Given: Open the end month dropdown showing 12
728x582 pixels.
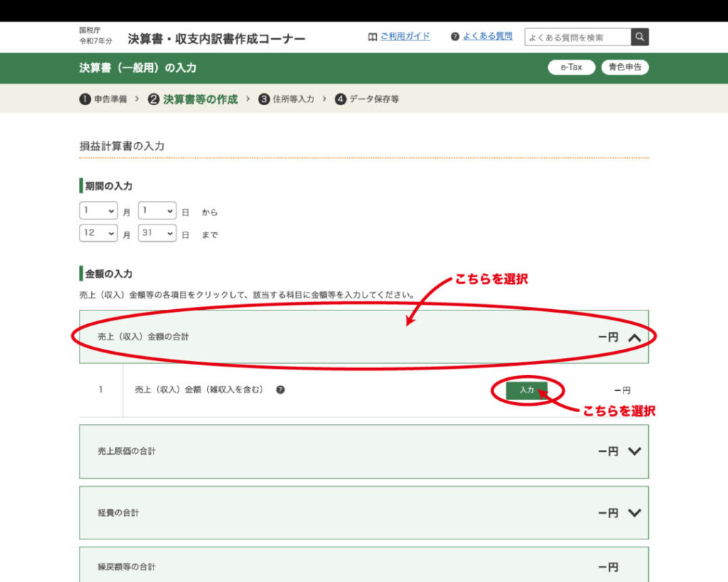Looking at the screenshot, I should pyautogui.click(x=98, y=233).
